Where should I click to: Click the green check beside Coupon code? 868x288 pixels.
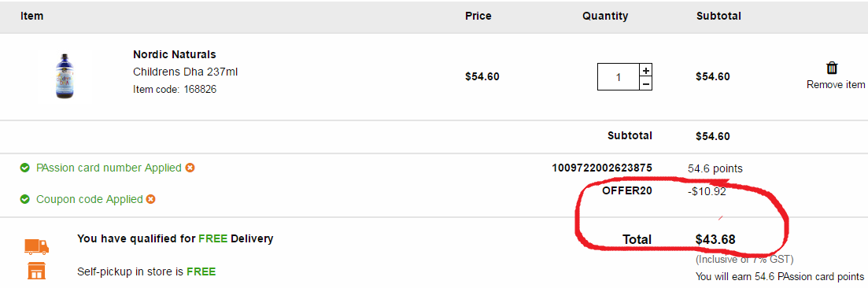pyautogui.click(x=25, y=199)
